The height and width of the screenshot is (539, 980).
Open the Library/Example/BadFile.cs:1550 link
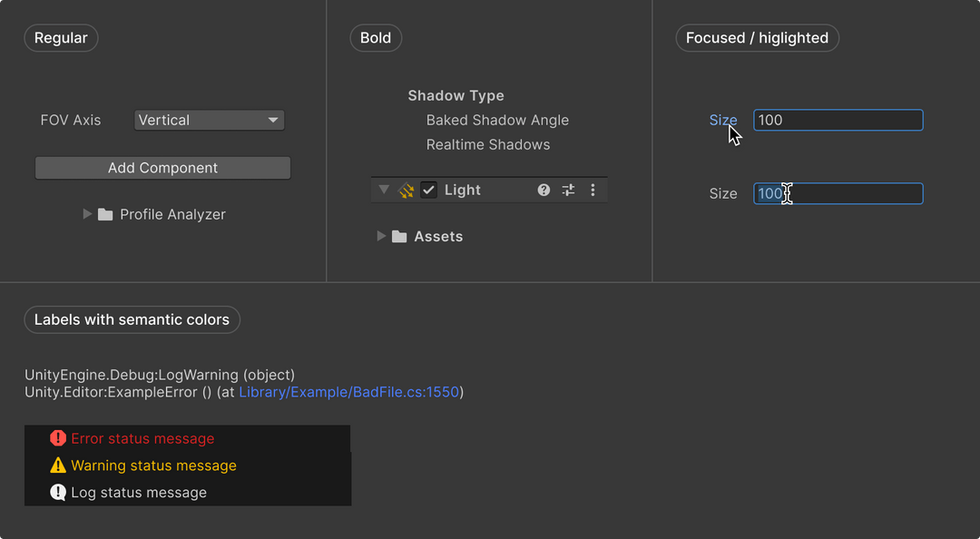tap(349, 392)
